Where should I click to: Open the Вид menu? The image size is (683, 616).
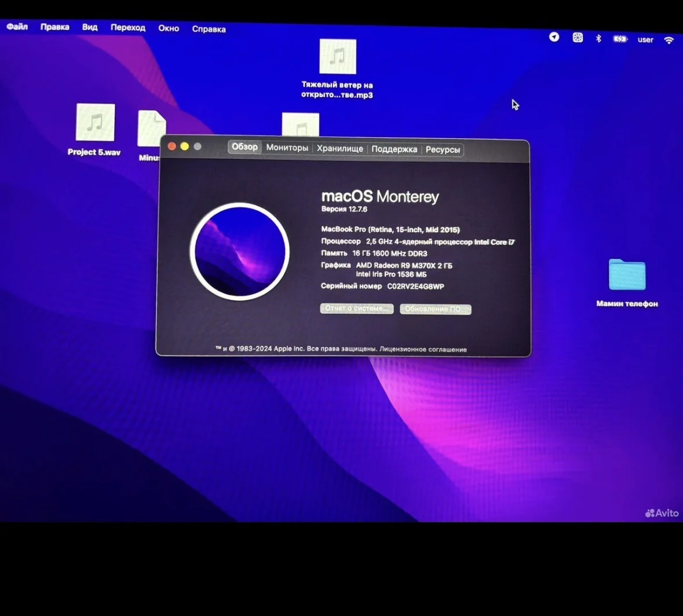click(90, 27)
